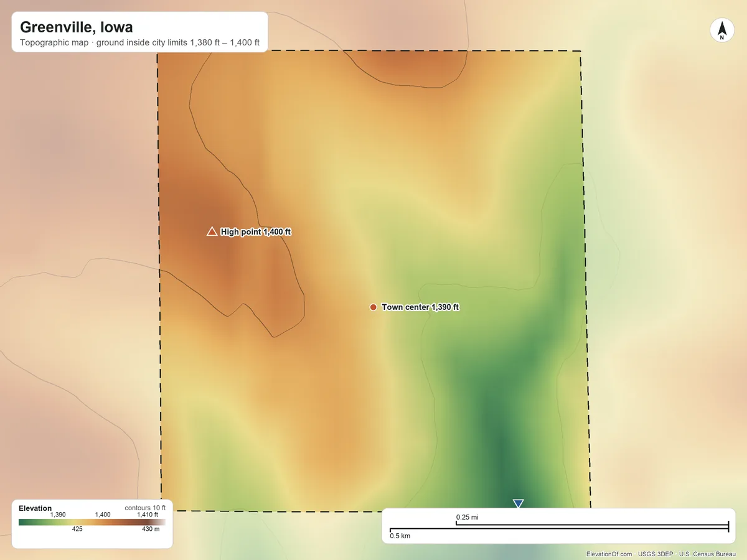Click the '1,390' legend tick value
This screenshot has height=560, width=747.
point(58,515)
